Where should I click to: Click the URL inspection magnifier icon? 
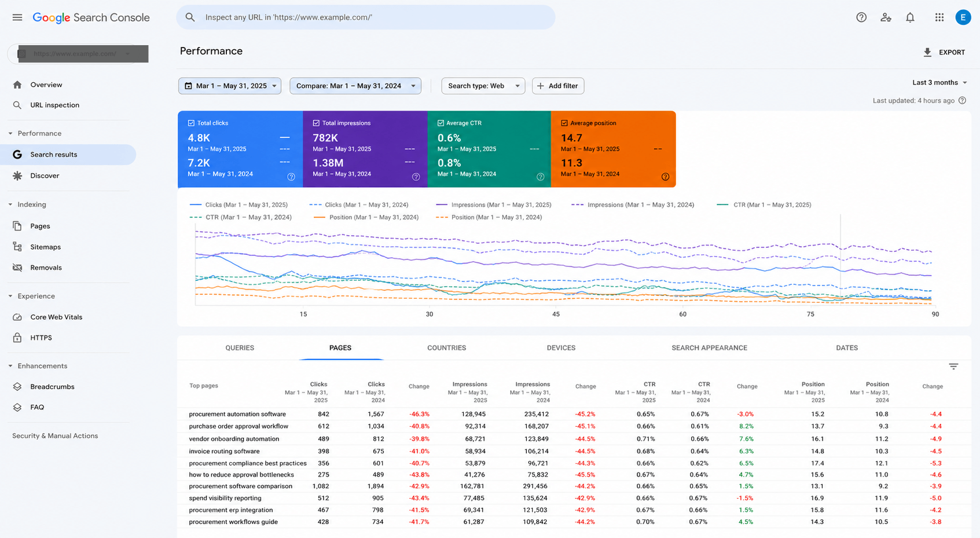click(x=17, y=105)
